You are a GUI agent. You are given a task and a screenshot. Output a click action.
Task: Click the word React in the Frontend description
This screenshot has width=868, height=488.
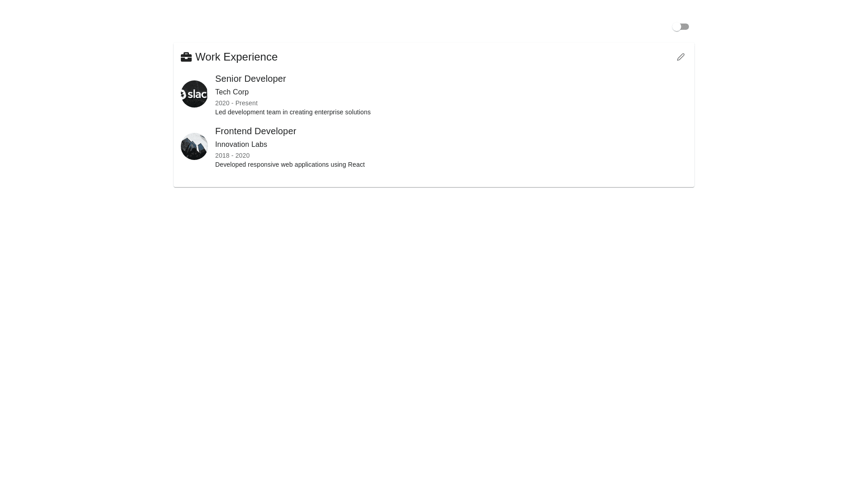pos(356,164)
